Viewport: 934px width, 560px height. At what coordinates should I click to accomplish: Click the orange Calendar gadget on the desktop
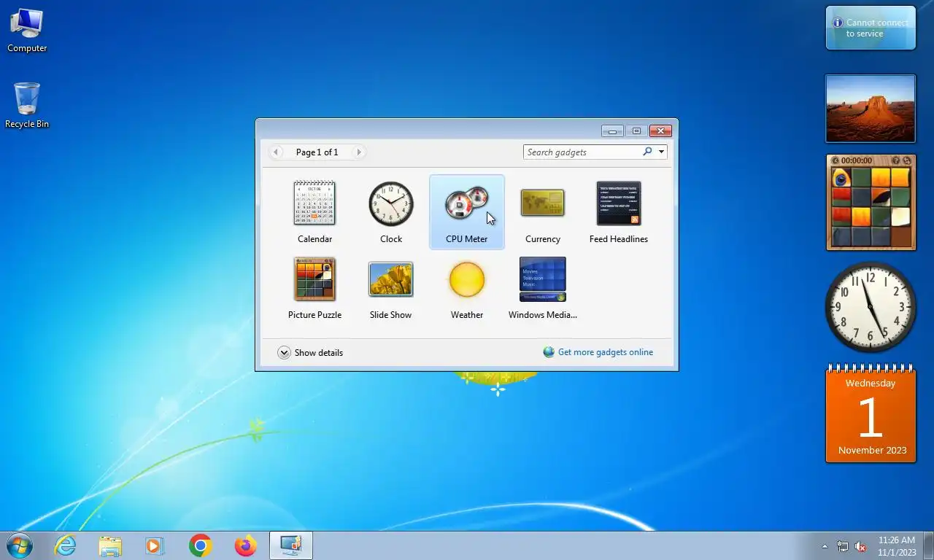click(871, 413)
